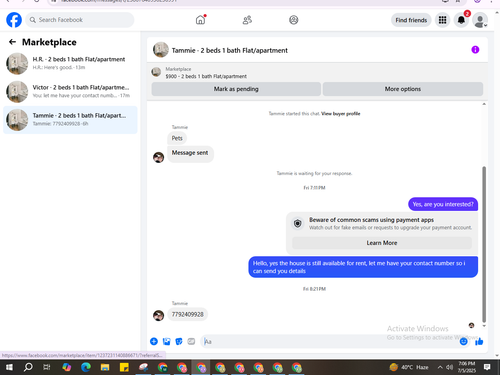
Task: Click the Tammie listing thumbnail in chat header
Action: 161,50
